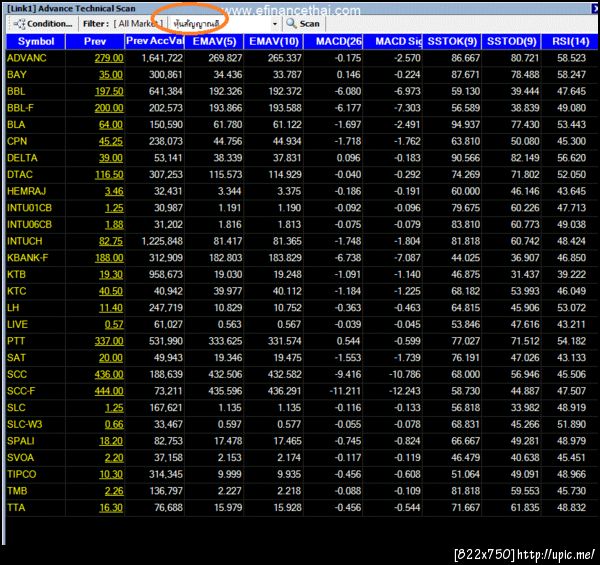Select the DTAC symbol
This screenshot has height=565, width=600.
coord(20,174)
